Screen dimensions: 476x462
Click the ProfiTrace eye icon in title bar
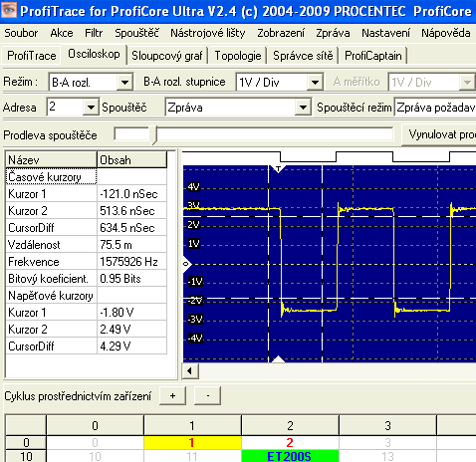(x=9, y=10)
